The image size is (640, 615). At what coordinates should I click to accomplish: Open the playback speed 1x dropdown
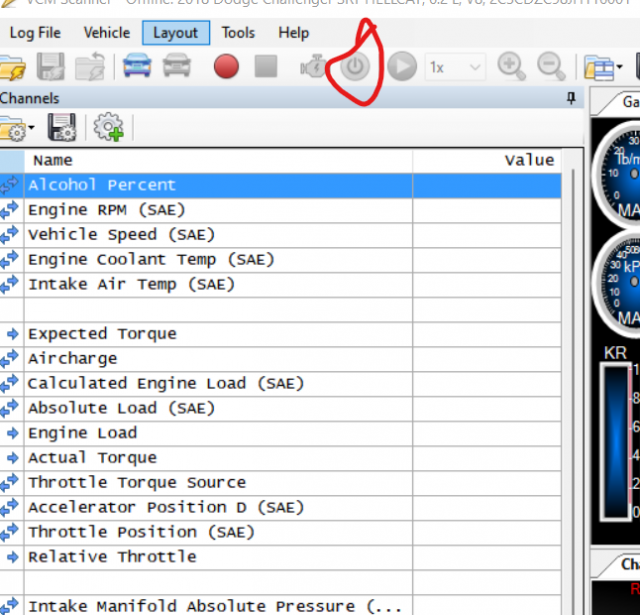(x=455, y=67)
